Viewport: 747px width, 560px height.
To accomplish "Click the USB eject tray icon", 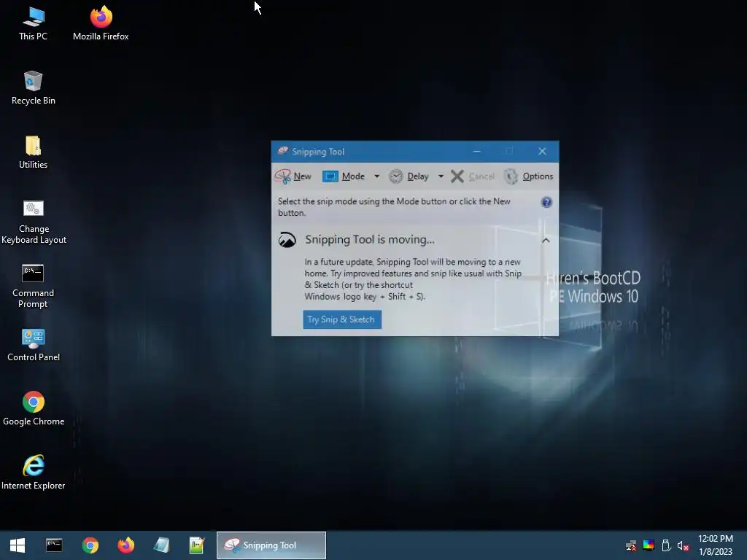I will point(666,545).
